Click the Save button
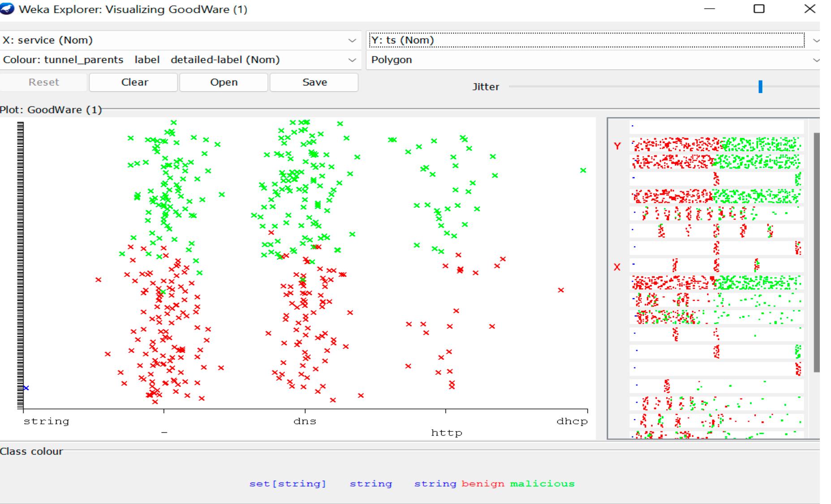Viewport: 831px width, 504px height. click(x=314, y=82)
